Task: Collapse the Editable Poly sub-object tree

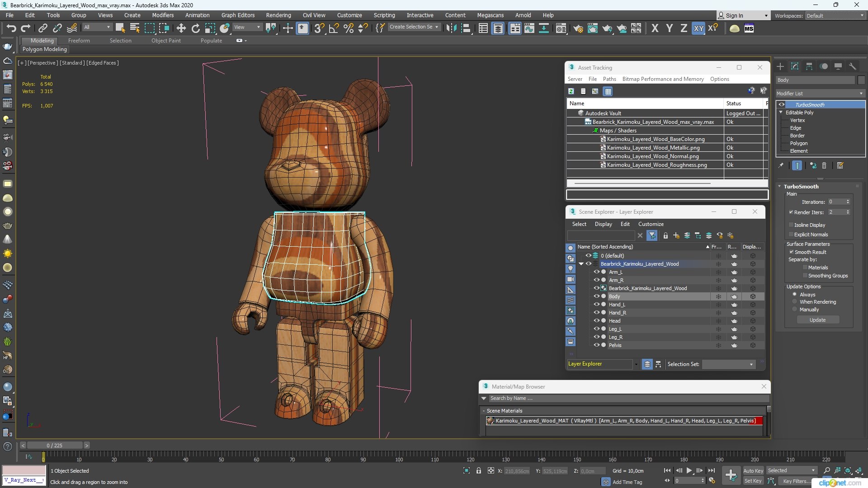Action: (x=781, y=113)
